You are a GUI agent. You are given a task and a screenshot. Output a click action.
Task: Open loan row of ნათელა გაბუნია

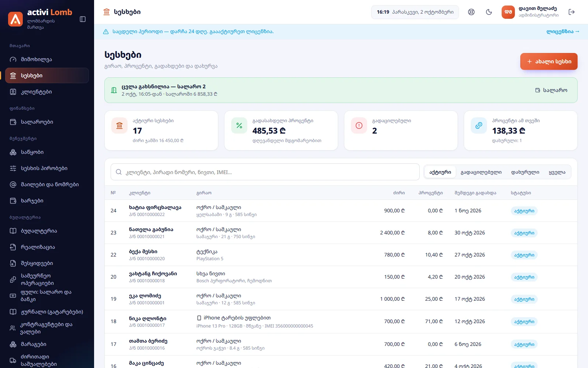(x=341, y=233)
